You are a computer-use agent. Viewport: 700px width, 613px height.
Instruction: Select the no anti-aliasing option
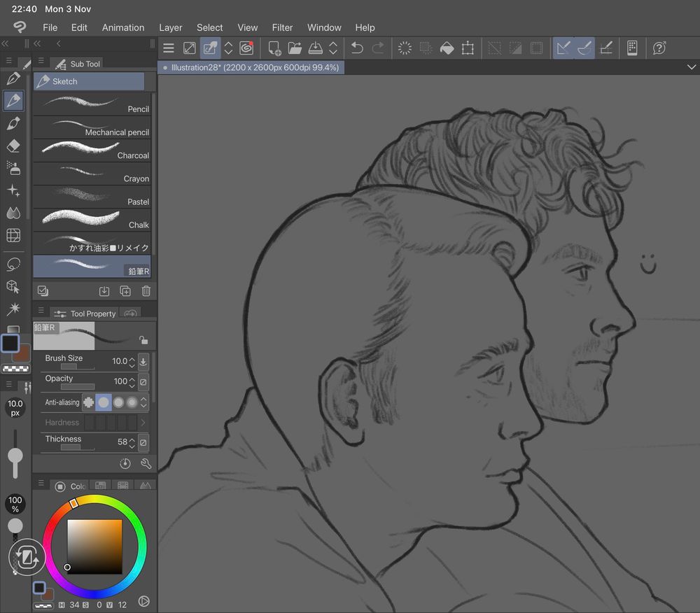pyautogui.click(x=89, y=402)
